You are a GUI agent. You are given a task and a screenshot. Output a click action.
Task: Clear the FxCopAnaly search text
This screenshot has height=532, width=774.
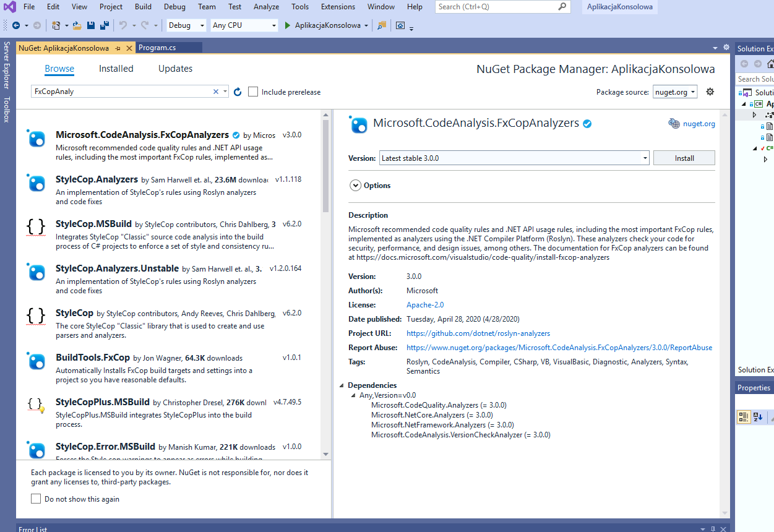(x=216, y=92)
